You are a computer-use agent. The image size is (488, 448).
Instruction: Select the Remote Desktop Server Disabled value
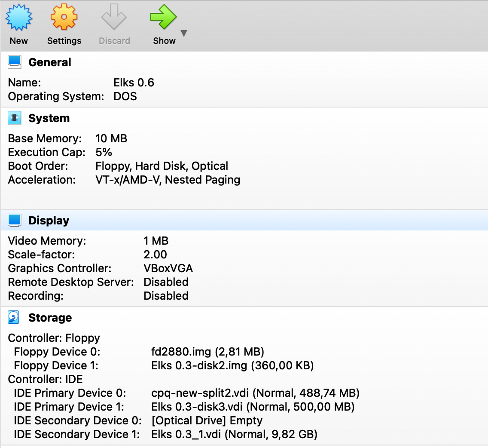[x=166, y=282]
